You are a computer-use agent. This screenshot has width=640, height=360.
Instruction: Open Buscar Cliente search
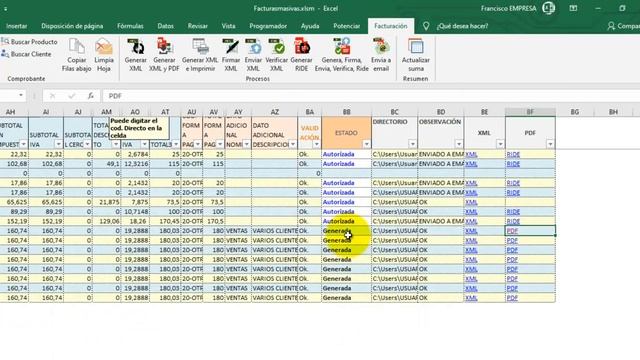(26, 54)
